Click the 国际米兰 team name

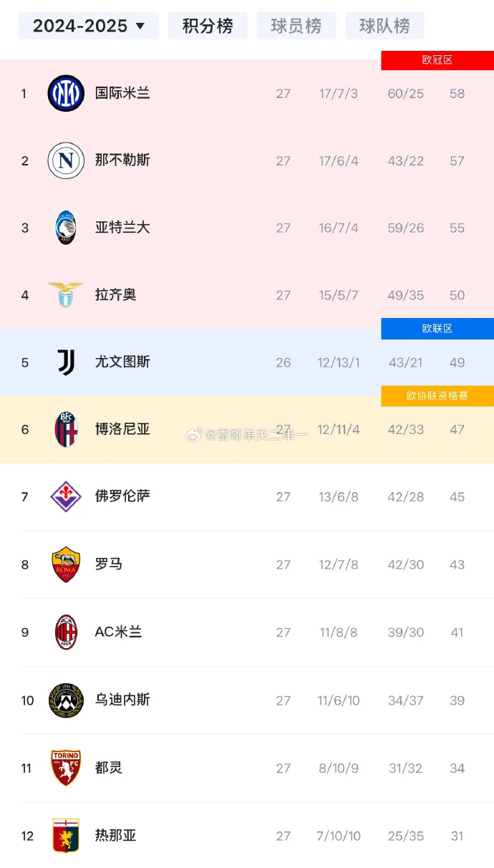pos(122,93)
